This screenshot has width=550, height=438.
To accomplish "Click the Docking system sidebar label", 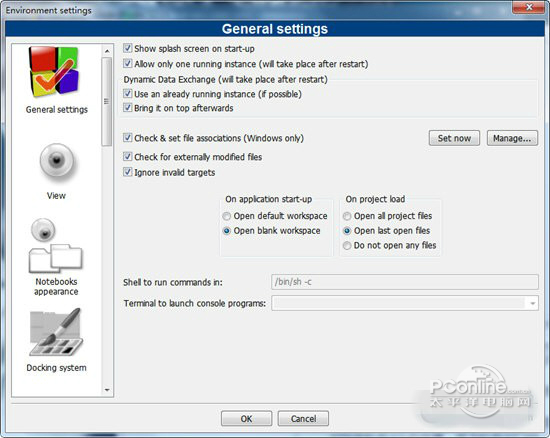I will [x=56, y=368].
